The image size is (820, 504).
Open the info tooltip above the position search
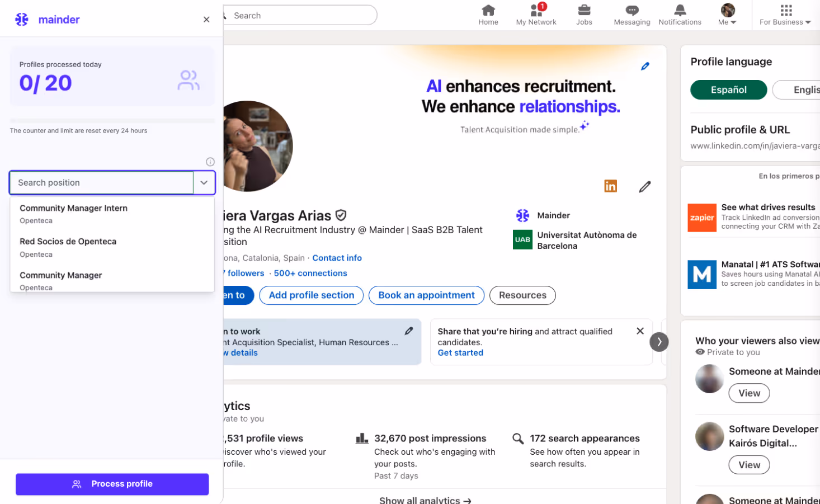tap(210, 162)
